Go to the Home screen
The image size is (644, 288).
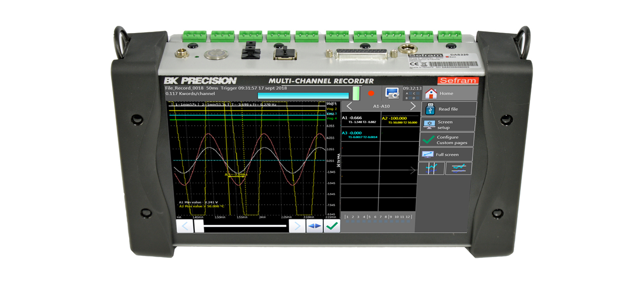pos(449,93)
